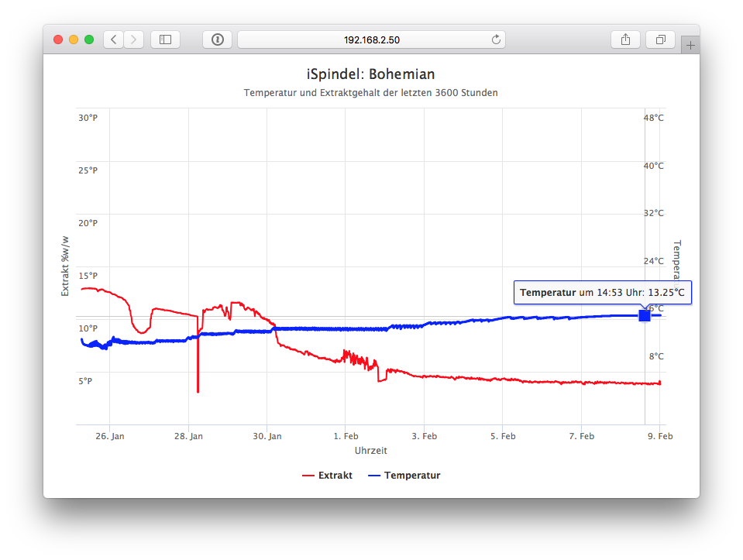Click the chart title iSpindel: Bohemian
The width and height of the screenshot is (743, 560).
(x=370, y=74)
